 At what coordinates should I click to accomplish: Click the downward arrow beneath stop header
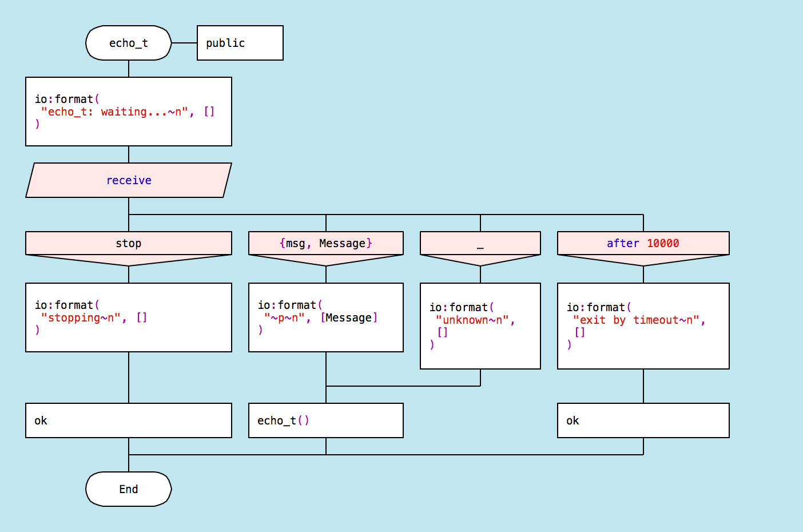(129, 260)
